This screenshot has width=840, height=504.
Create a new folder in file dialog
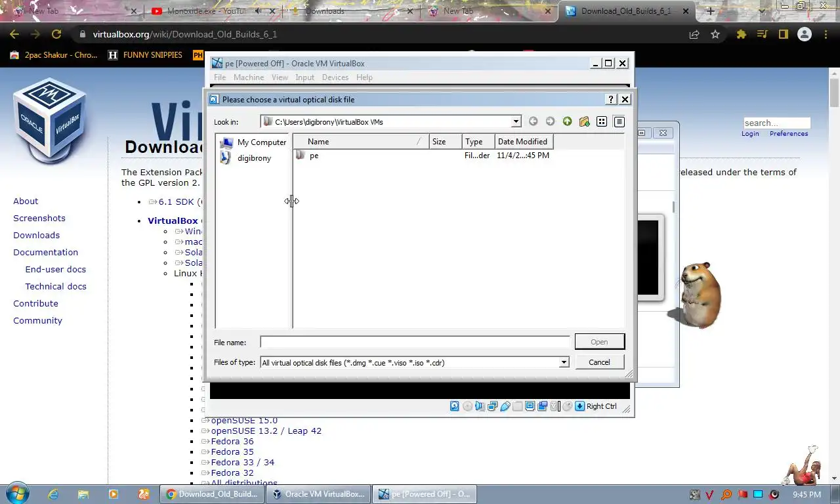pyautogui.click(x=584, y=121)
